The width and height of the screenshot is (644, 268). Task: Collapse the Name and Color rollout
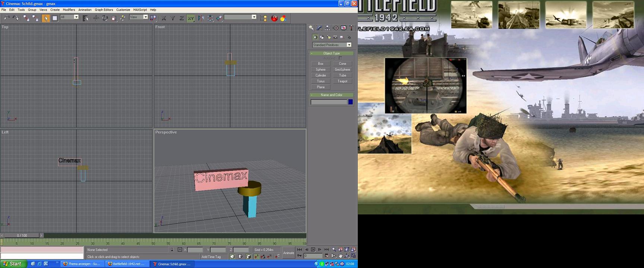pyautogui.click(x=331, y=95)
